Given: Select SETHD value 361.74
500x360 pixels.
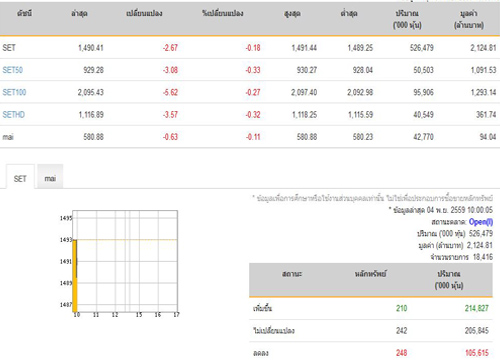Looking at the screenshot, I should [486, 115].
